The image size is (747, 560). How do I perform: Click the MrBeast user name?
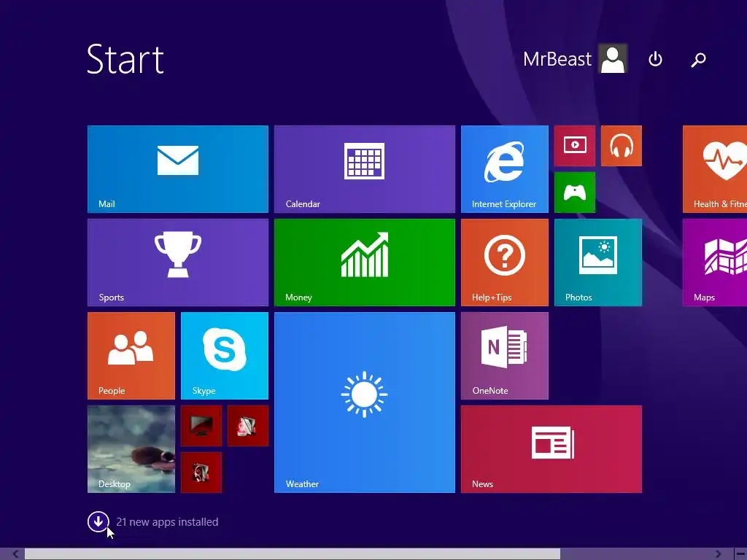click(557, 59)
